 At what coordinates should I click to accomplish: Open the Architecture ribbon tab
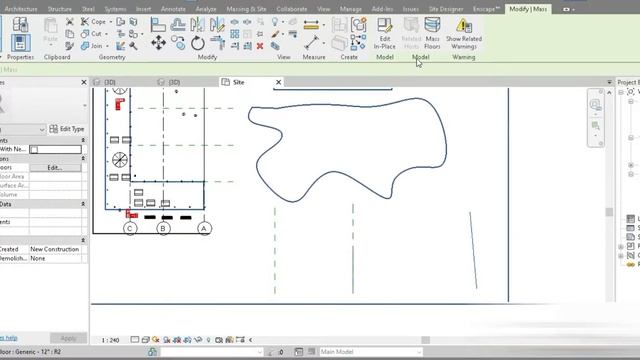coord(21,9)
